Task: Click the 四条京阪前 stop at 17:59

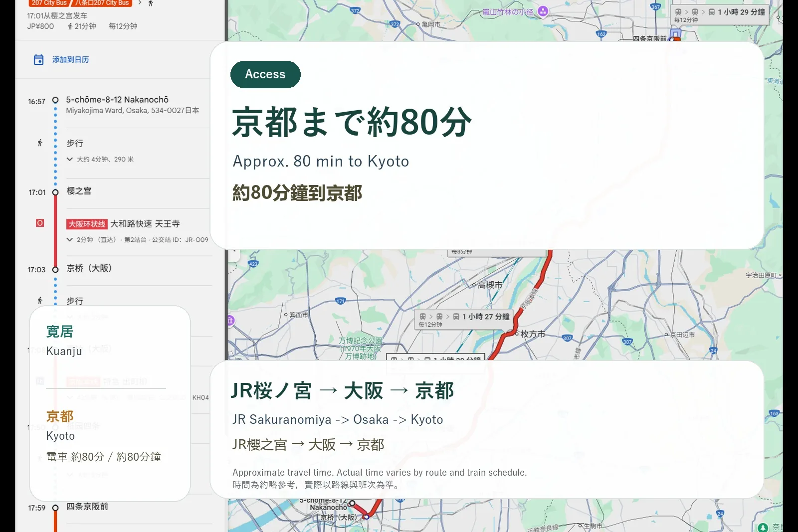Action: (x=87, y=507)
